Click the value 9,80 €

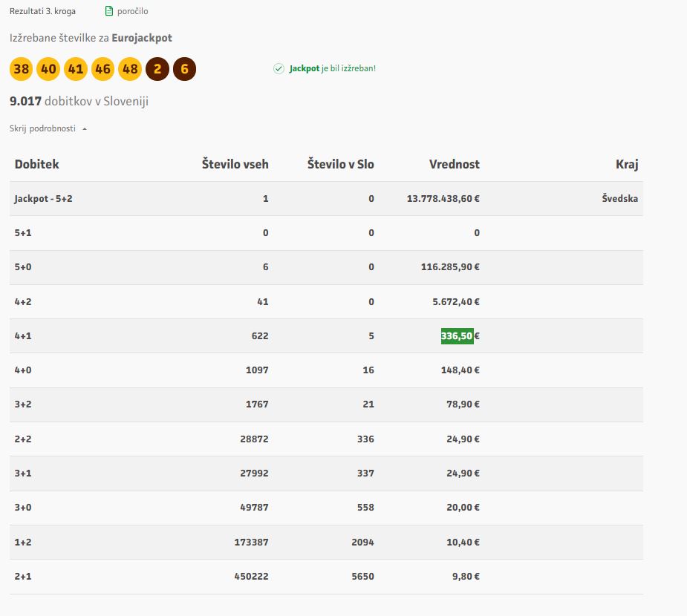[x=466, y=576]
